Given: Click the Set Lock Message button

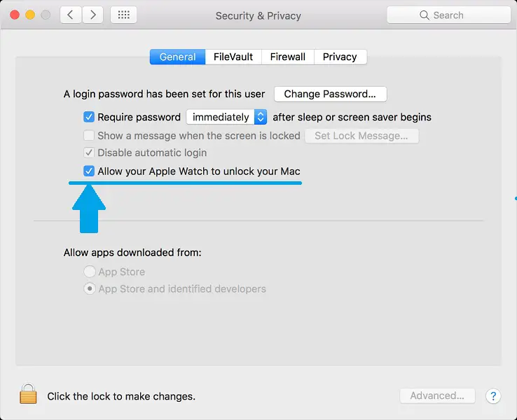Looking at the screenshot, I should click(361, 136).
